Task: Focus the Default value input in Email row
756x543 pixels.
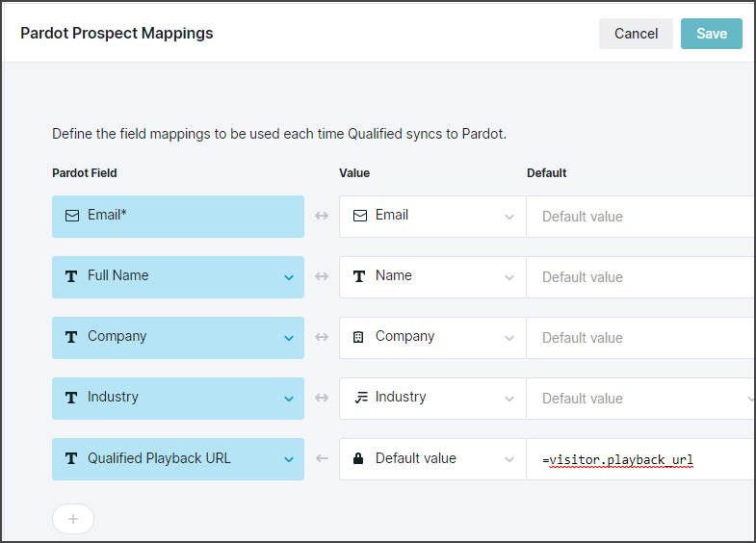Action: coord(640,217)
